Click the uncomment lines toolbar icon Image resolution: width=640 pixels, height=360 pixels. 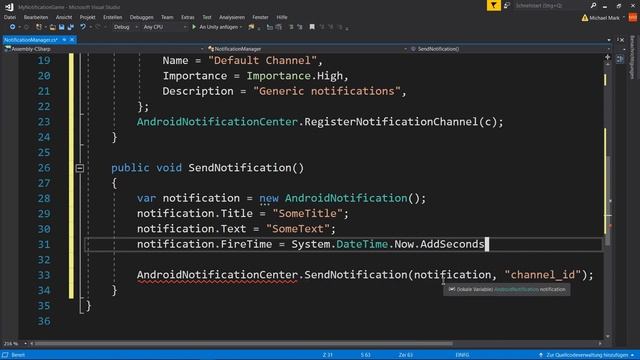279,27
